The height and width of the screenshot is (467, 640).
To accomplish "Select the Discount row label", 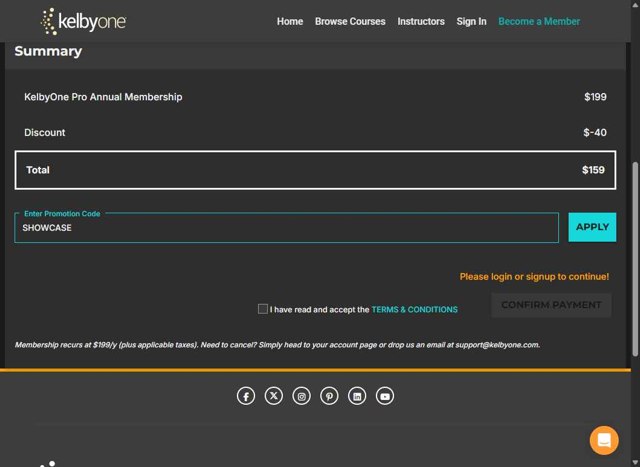I will 44,132.
